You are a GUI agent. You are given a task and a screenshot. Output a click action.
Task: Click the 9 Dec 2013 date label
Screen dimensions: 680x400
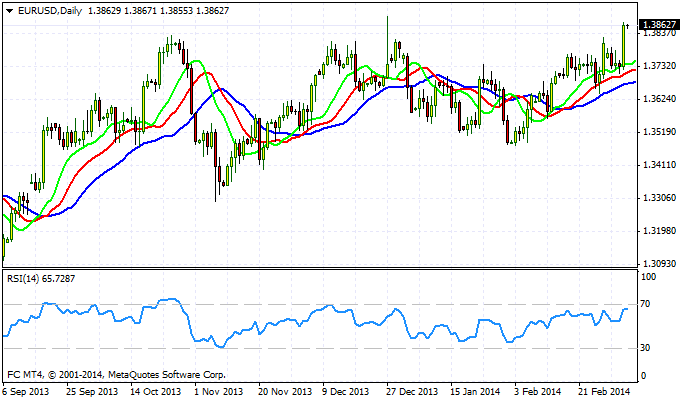(x=346, y=391)
